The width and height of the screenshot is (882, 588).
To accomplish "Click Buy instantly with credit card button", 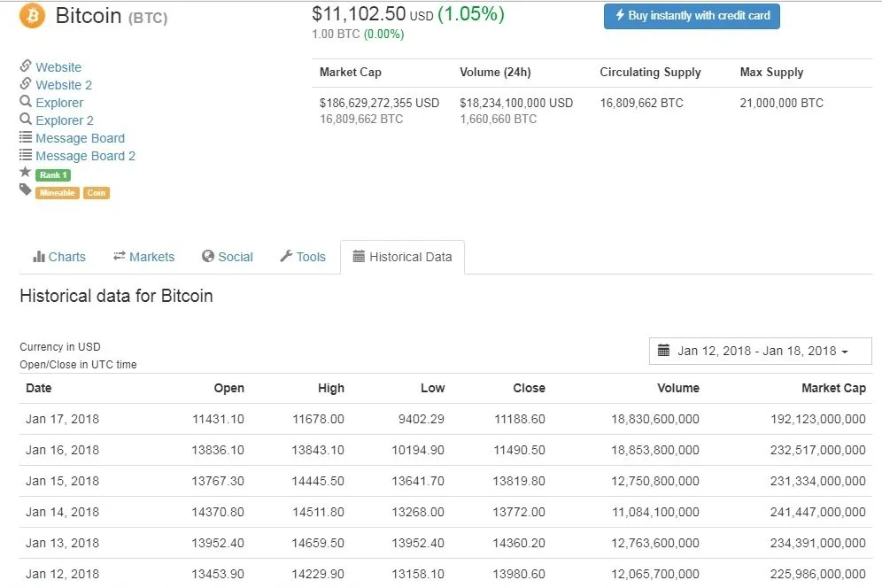I will (692, 16).
